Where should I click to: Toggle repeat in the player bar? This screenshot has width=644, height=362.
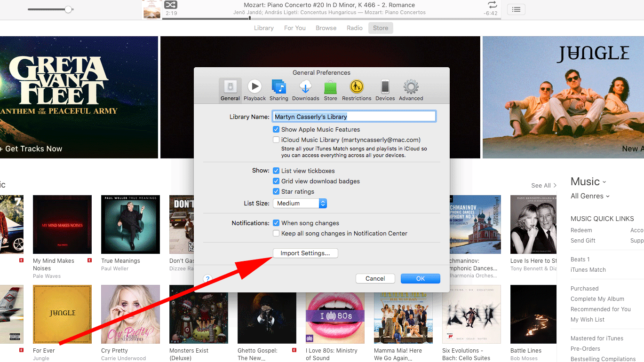click(492, 5)
